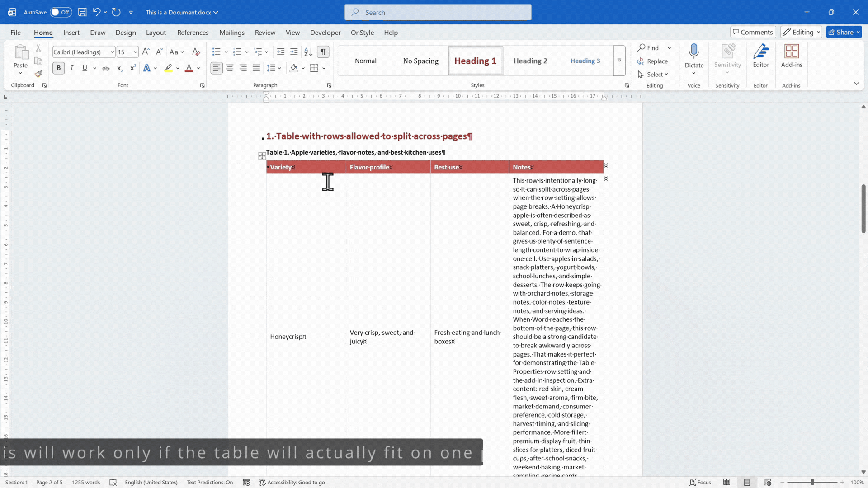This screenshot has width=868, height=488.
Task: Expand the numbering list dropdown arrow
Action: 247,52
